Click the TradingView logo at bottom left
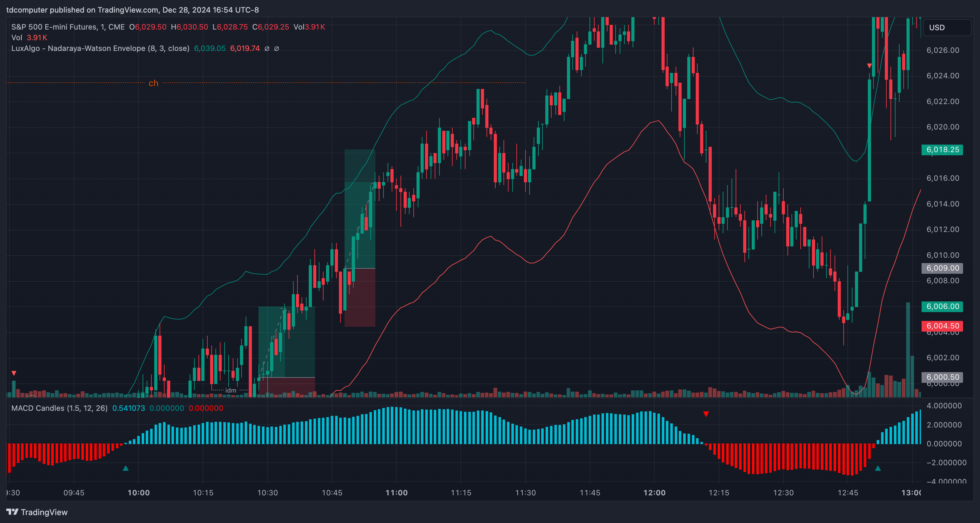Screen dimensions: 980x523 click(x=36, y=512)
